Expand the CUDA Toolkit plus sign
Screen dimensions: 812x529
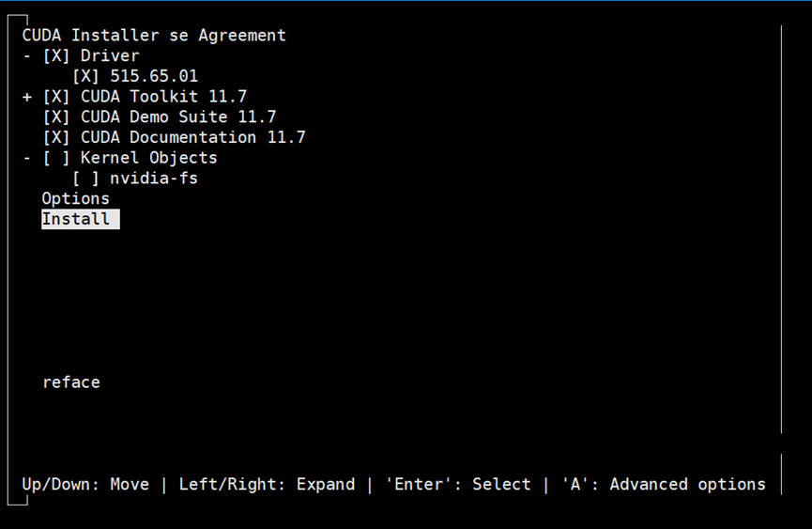tap(27, 97)
